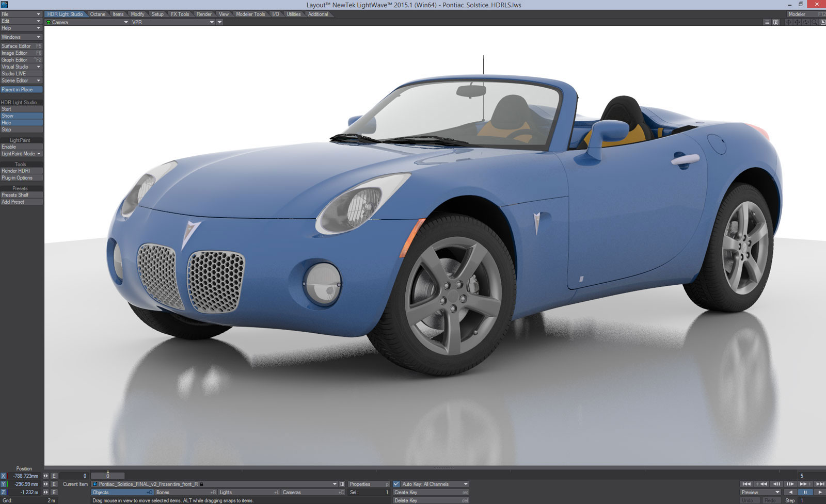Toggle the Y axis channel button

point(4,484)
